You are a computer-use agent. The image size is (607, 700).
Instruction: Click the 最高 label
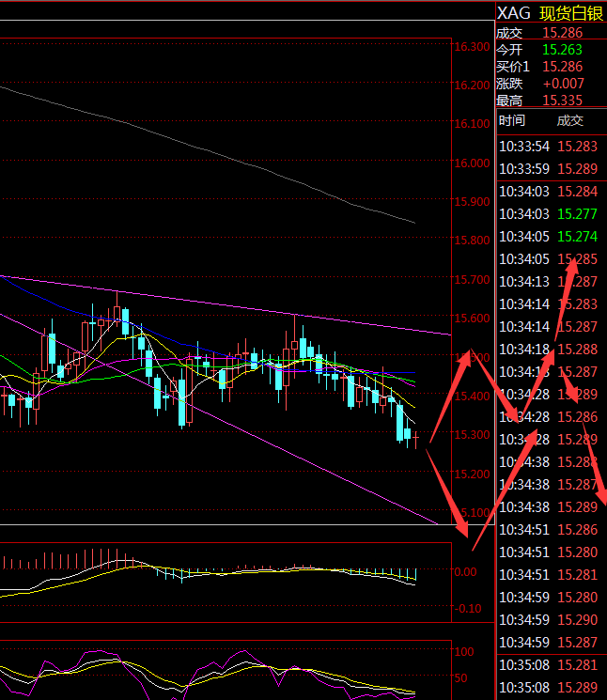[x=509, y=101]
